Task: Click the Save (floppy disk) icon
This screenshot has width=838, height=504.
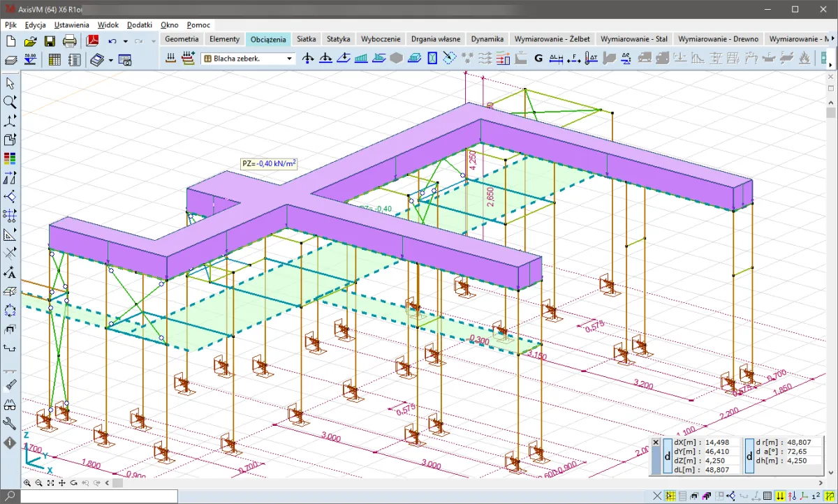Action: click(x=50, y=41)
